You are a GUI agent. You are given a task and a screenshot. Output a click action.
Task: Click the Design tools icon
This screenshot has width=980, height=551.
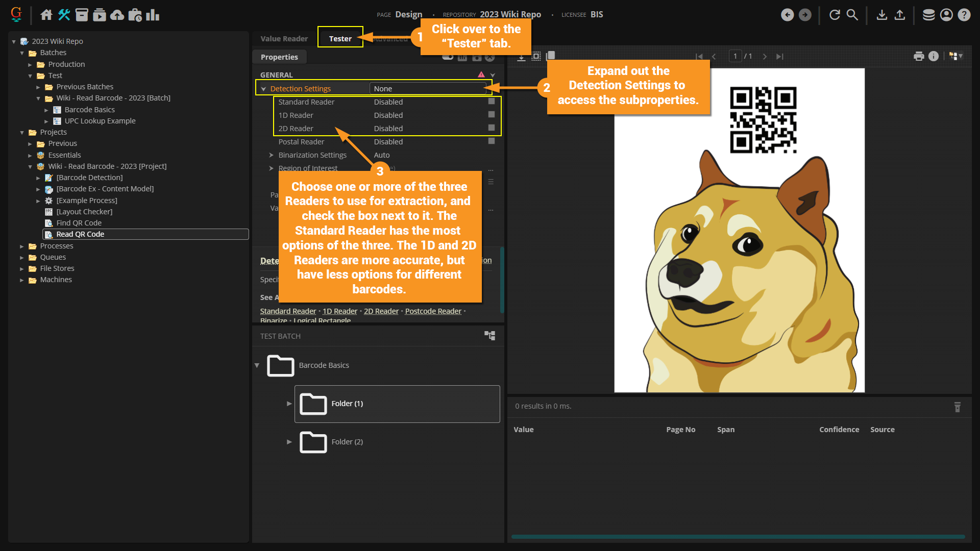tap(64, 15)
